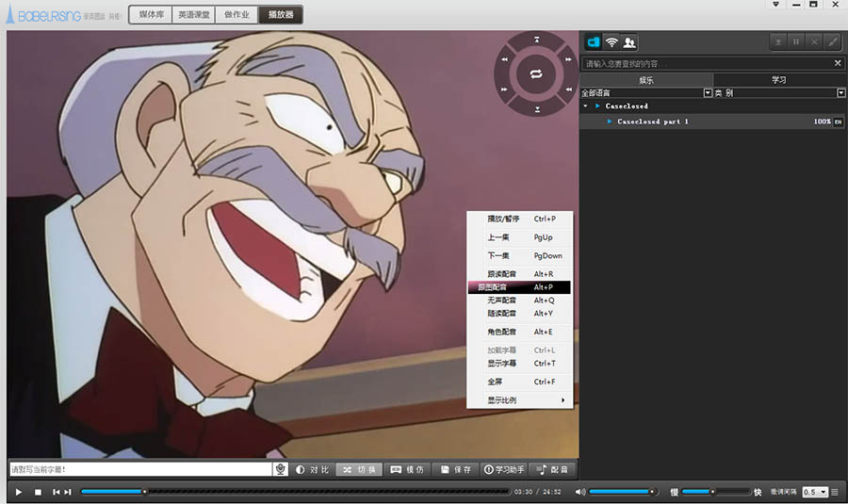This screenshot has height=504, width=848.
Task: Click lower-left forward arrow on circular pad
Action: [x=504, y=89]
